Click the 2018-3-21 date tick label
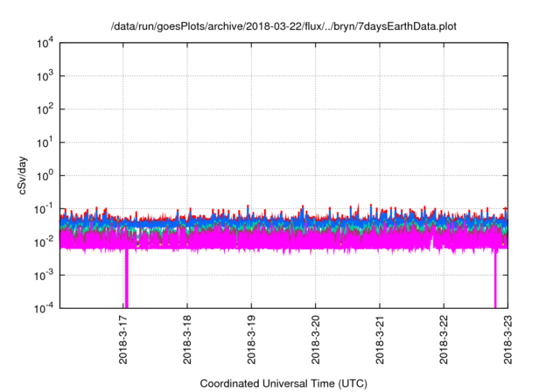The image size is (560, 392). 380,339
